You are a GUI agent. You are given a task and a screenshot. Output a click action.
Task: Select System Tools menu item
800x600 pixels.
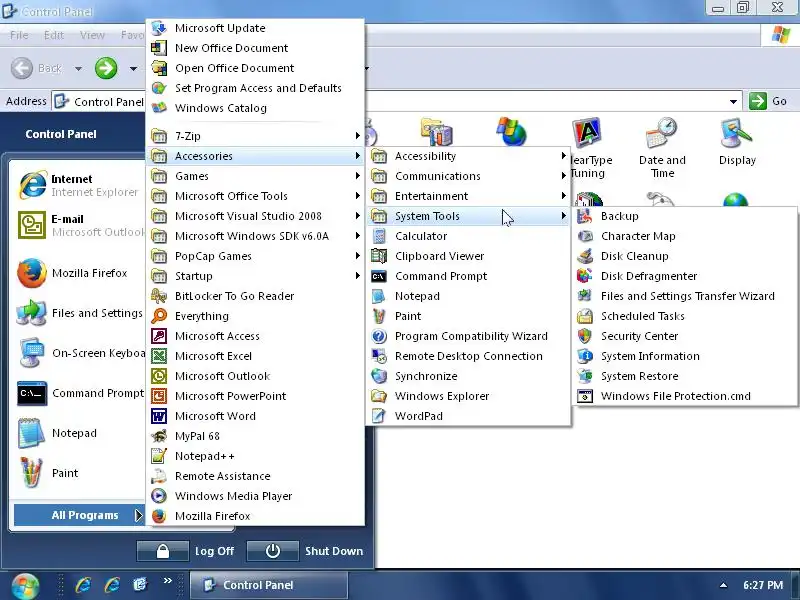click(468, 216)
